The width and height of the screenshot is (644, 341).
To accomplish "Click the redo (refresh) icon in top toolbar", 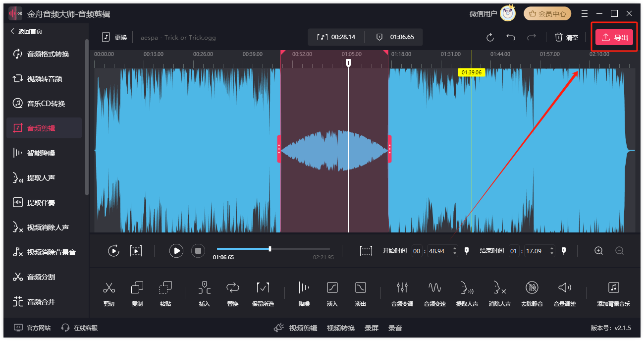I will pos(490,38).
